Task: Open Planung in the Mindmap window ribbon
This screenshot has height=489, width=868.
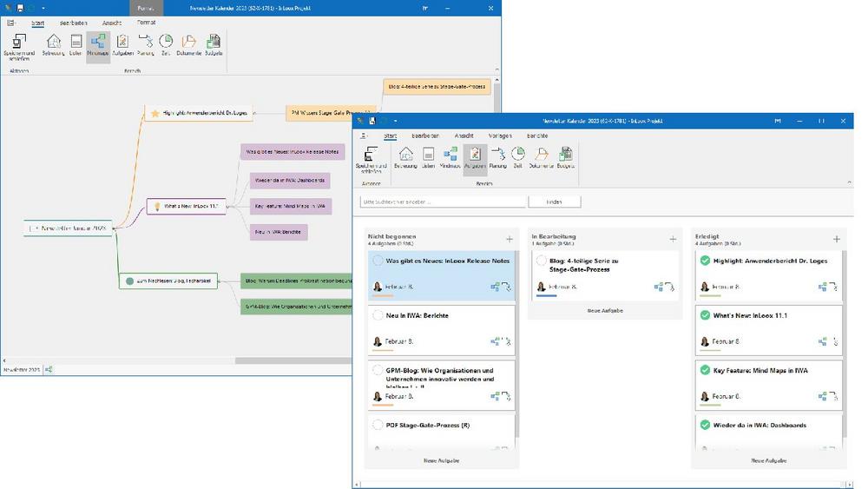Action: coord(146,45)
